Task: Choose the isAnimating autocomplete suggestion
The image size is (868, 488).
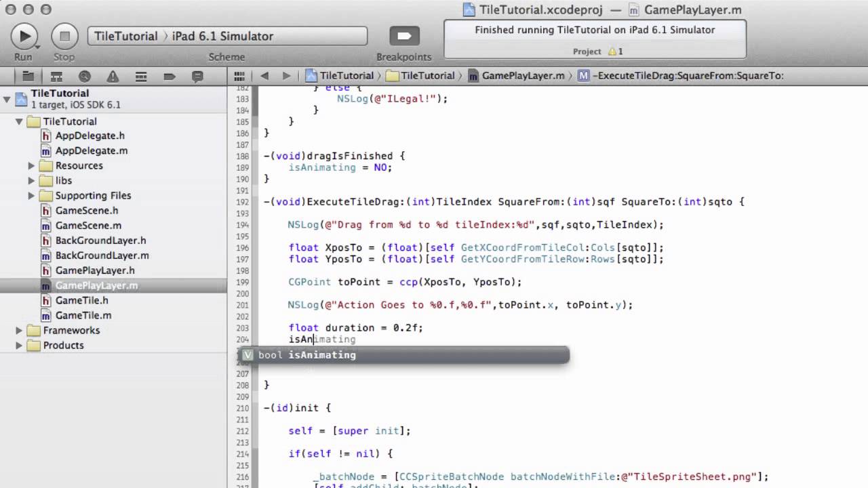Action: pyautogui.click(x=404, y=355)
